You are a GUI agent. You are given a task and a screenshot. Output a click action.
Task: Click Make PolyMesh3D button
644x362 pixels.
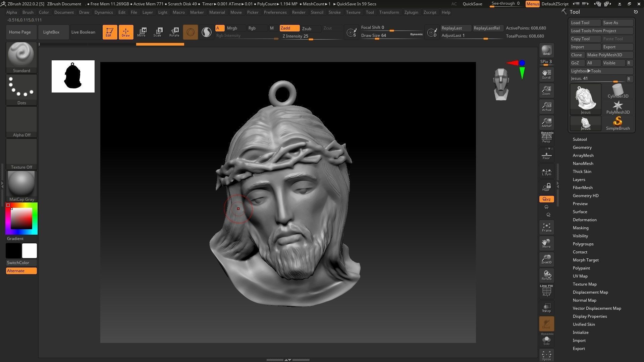tap(609, 55)
